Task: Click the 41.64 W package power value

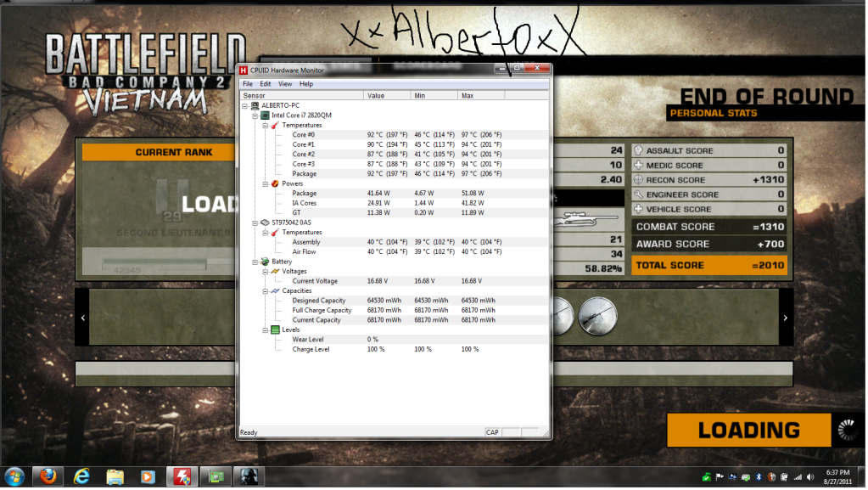Action: pos(378,194)
